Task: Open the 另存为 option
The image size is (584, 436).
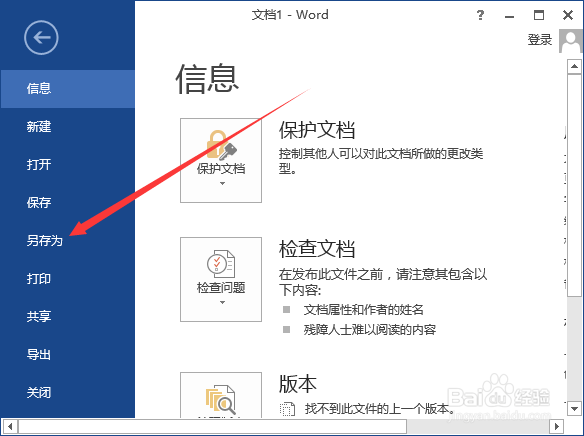Action: click(x=67, y=241)
